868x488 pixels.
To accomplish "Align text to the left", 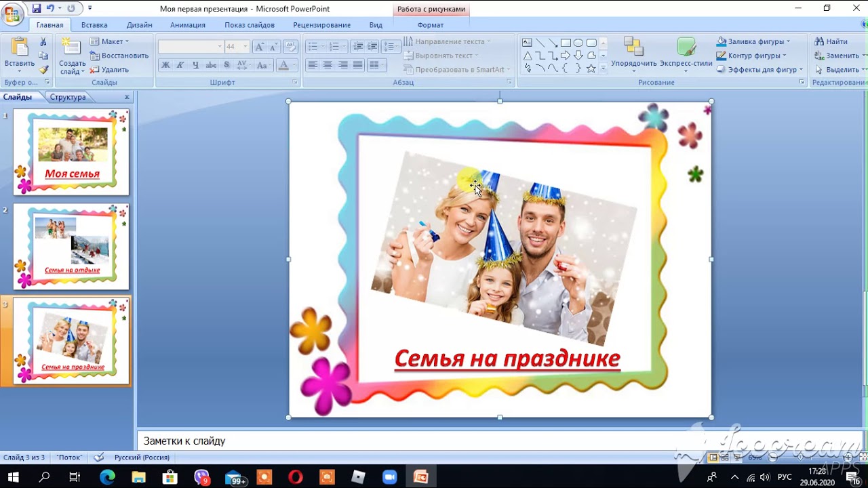I will pos(313,65).
